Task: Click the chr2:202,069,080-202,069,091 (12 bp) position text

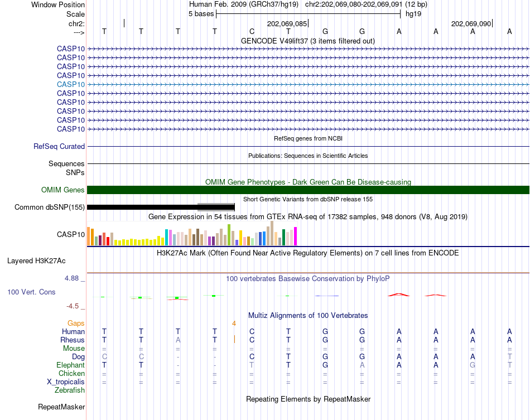Action: pyautogui.click(x=366, y=4)
